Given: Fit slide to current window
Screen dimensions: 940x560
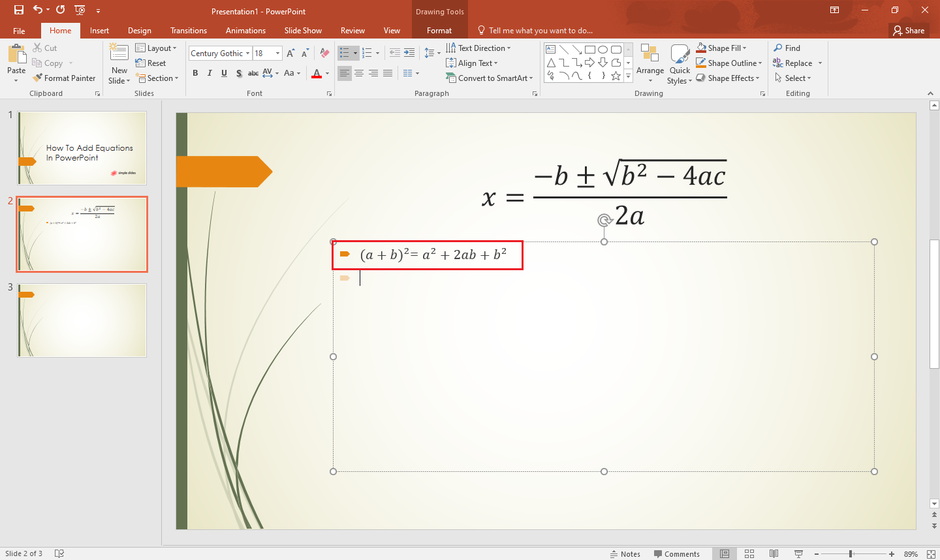Looking at the screenshot, I should (931, 553).
